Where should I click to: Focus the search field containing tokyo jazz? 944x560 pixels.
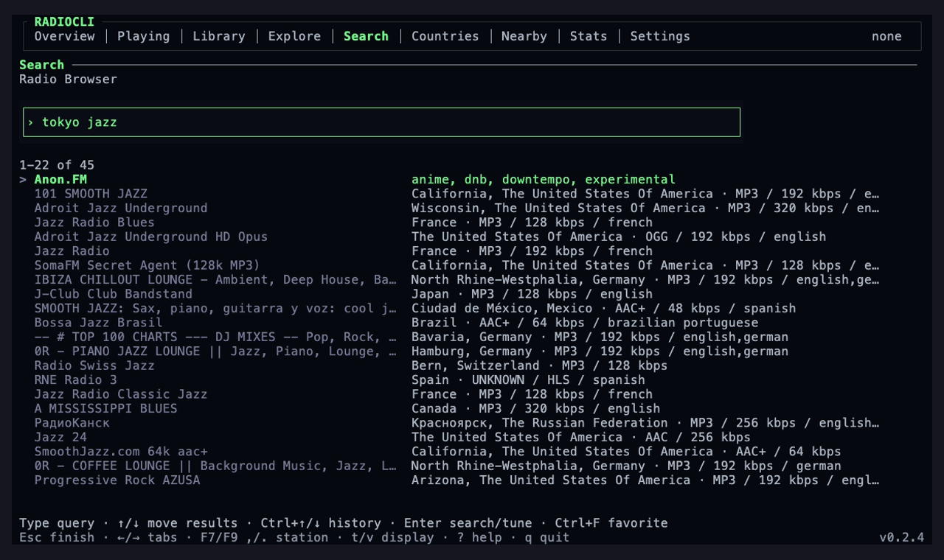coord(381,122)
